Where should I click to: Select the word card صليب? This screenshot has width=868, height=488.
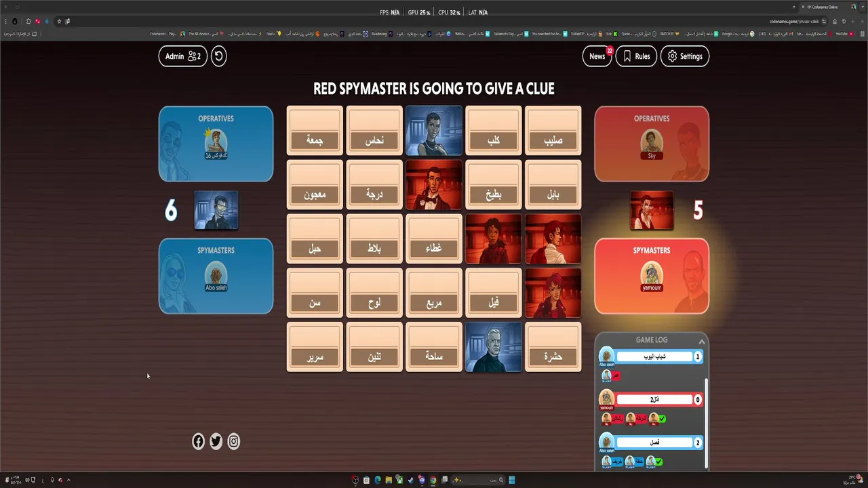click(553, 131)
